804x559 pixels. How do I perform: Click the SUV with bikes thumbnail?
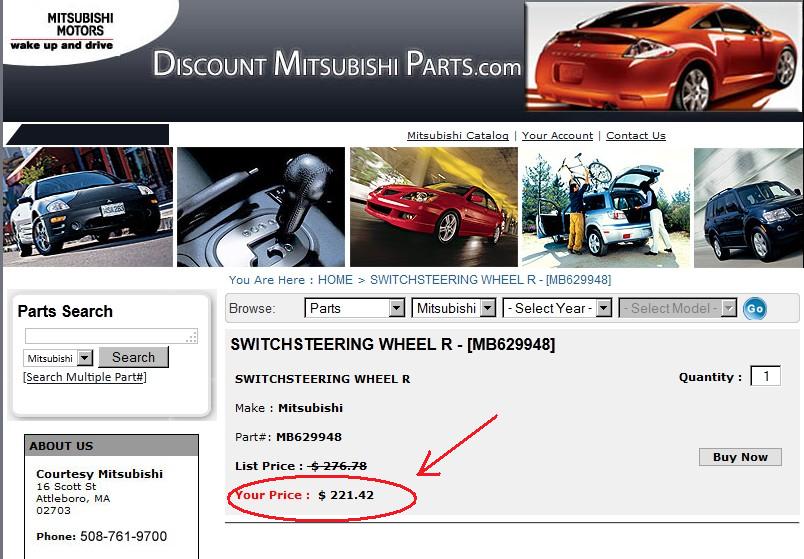(x=604, y=207)
